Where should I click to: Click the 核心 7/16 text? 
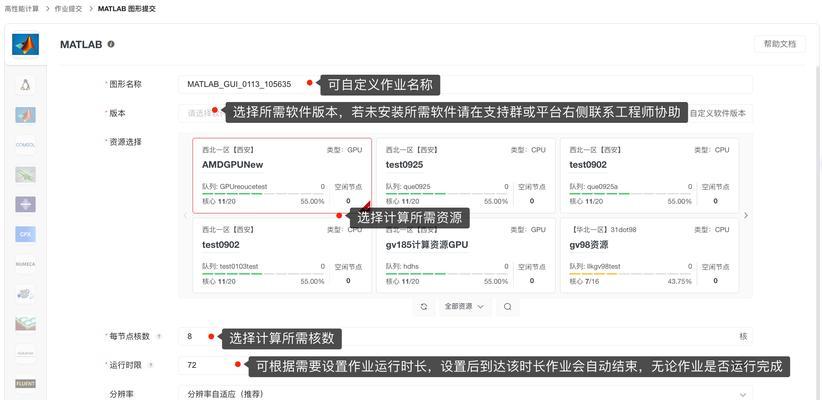[x=586, y=282]
